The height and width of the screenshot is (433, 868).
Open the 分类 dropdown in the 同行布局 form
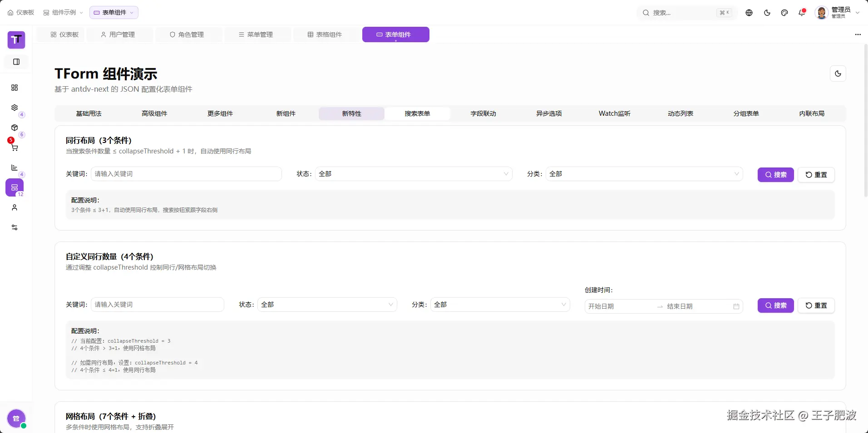point(644,174)
